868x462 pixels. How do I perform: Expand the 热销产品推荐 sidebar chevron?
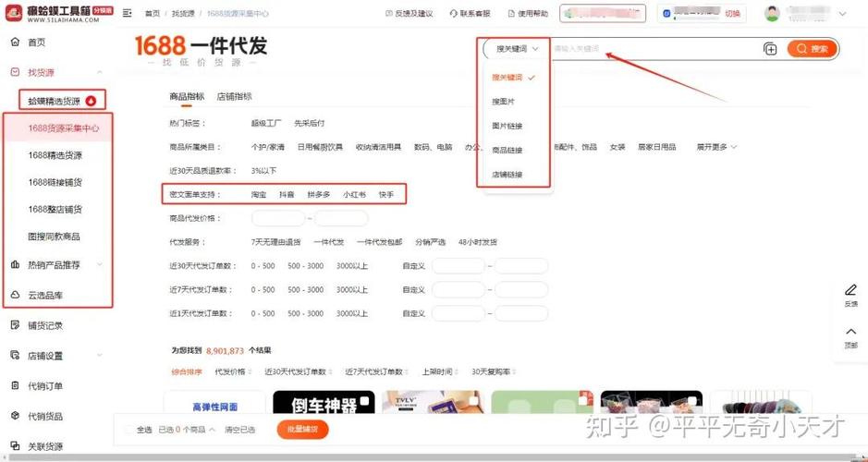[100, 264]
